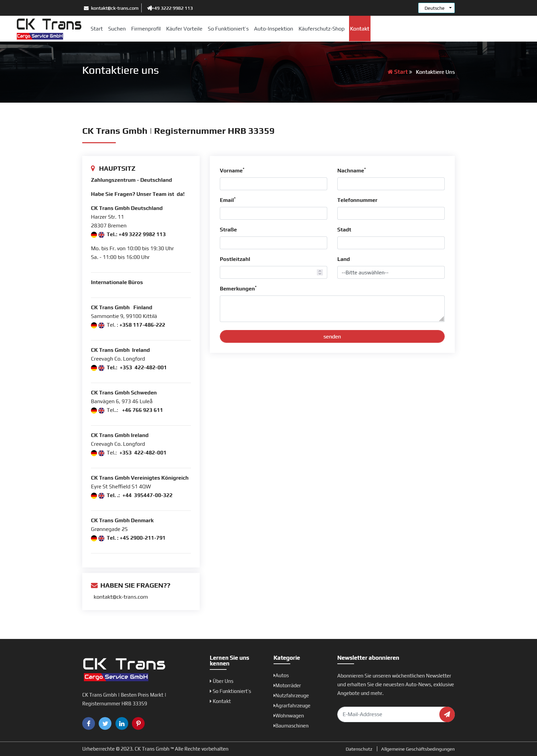Open the Deutsche language dropdown

pyautogui.click(x=436, y=8)
